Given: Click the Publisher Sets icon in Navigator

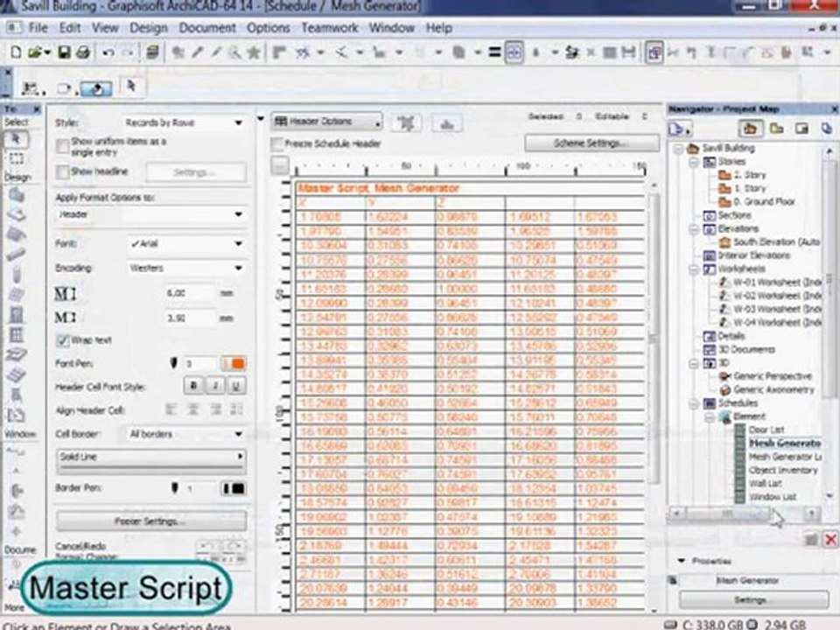Looking at the screenshot, I should [827, 129].
